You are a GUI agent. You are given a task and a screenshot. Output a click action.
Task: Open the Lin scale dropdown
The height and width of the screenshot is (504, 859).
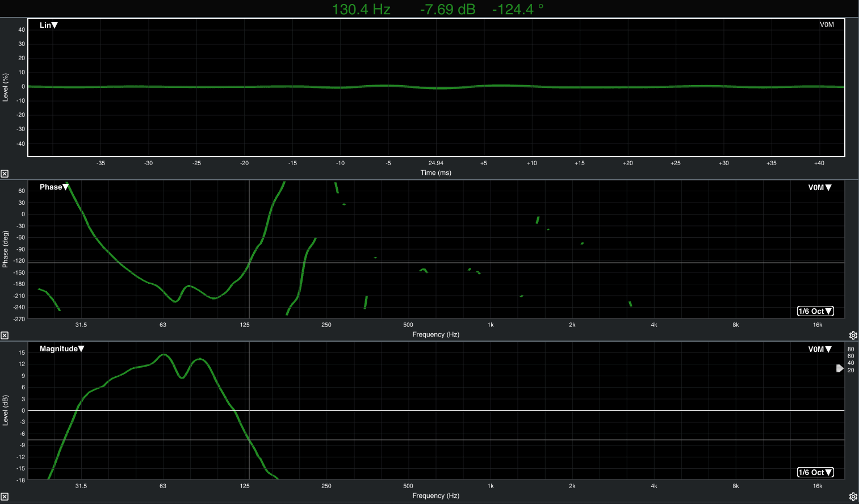(x=49, y=25)
